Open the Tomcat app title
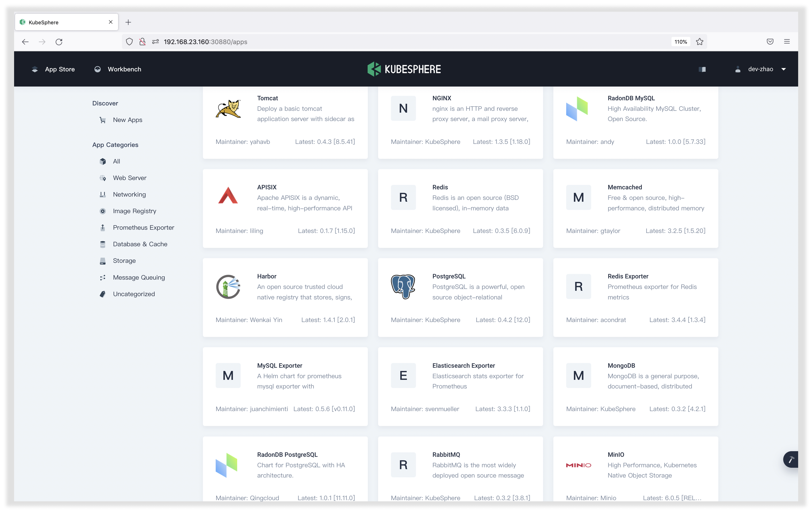Image resolution: width=812 pixels, height=513 pixels. click(x=267, y=98)
